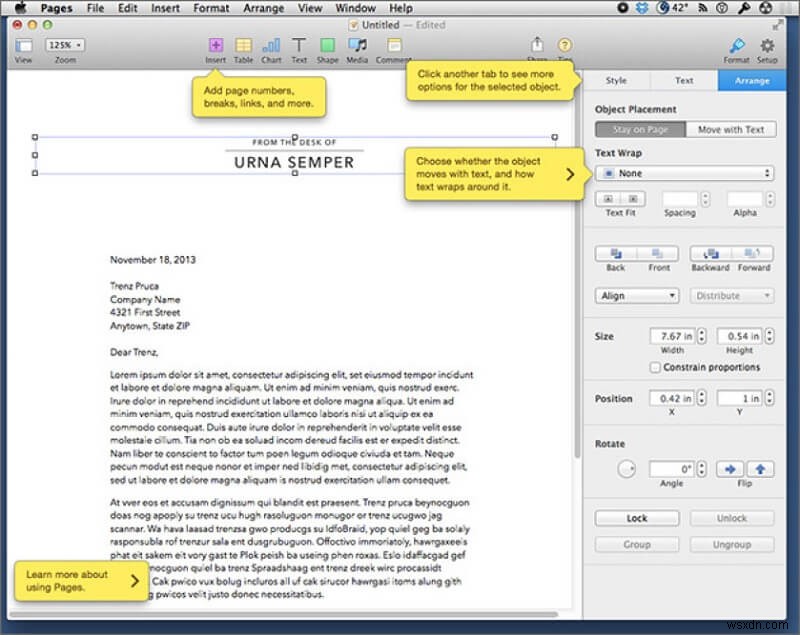Image resolution: width=800 pixels, height=635 pixels.
Task: Click the Format paintbrush icon
Action: point(737,46)
